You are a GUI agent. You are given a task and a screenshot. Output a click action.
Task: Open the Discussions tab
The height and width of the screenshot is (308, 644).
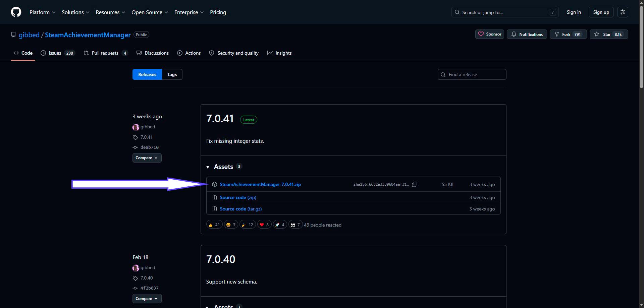tap(153, 53)
